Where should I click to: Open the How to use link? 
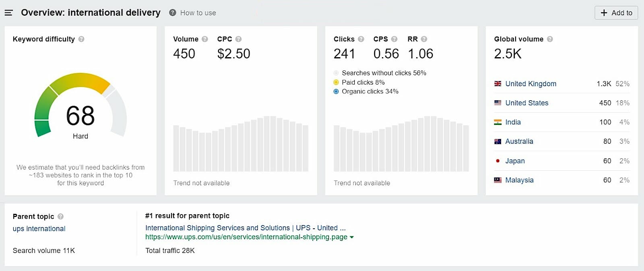coord(198,13)
